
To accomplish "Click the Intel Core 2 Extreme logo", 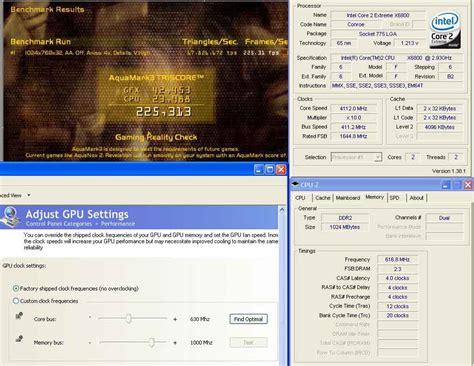I will (x=445, y=30).
